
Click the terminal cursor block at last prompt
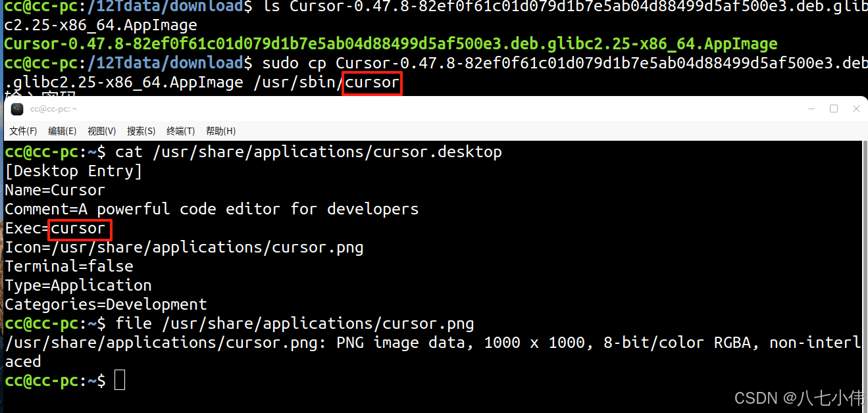[x=120, y=380]
